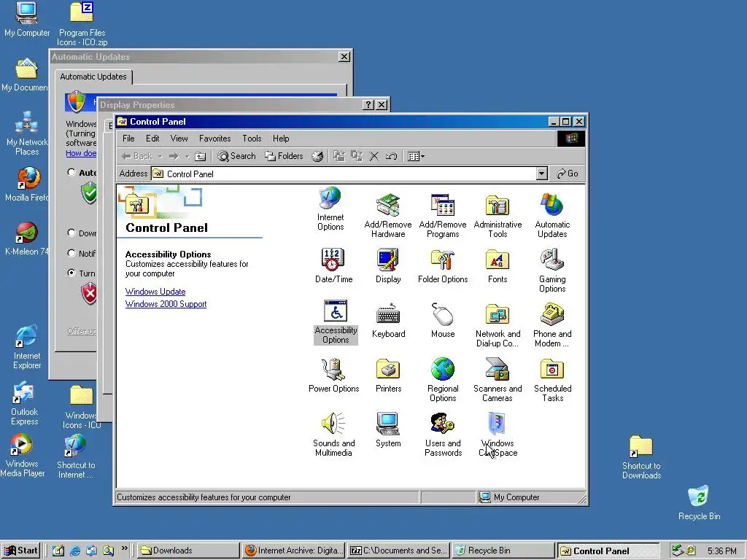Open the File menu
This screenshot has height=560, width=747.
tap(128, 139)
